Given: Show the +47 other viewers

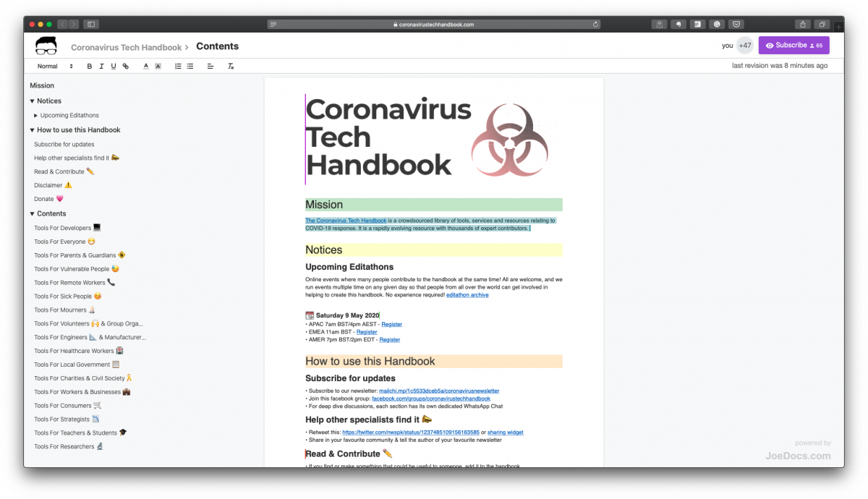Looking at the screenshot, I should (x=744, y=46).
